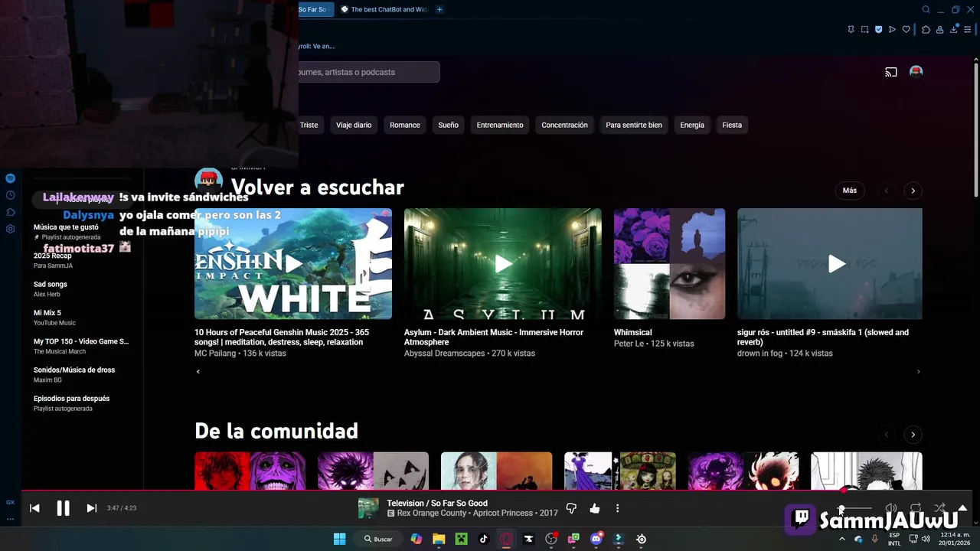Open the Spotify icon in browser sidebar
The image size is (980, 551).
point(10,178)
